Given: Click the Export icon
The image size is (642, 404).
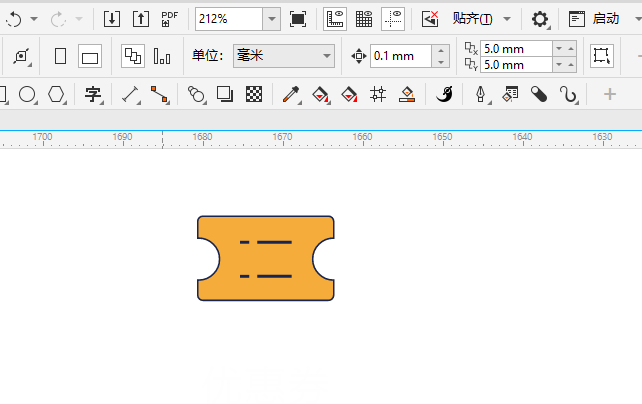Looking at the screenshot, I should pyautogui.click(x=141, y=19).
